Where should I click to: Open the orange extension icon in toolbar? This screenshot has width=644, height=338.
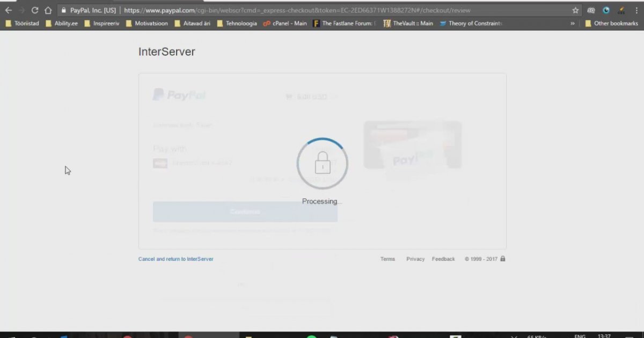coord(621,10)
